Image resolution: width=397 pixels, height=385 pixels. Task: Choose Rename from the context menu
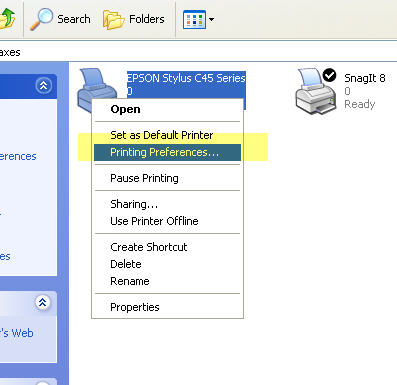pyautogui.click(x=167, y=281)
